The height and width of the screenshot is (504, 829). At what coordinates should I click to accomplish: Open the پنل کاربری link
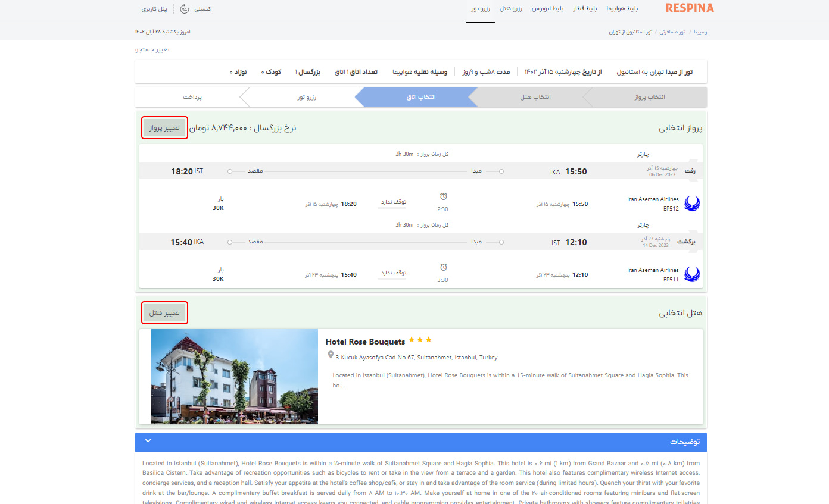(x=154, y=9)
